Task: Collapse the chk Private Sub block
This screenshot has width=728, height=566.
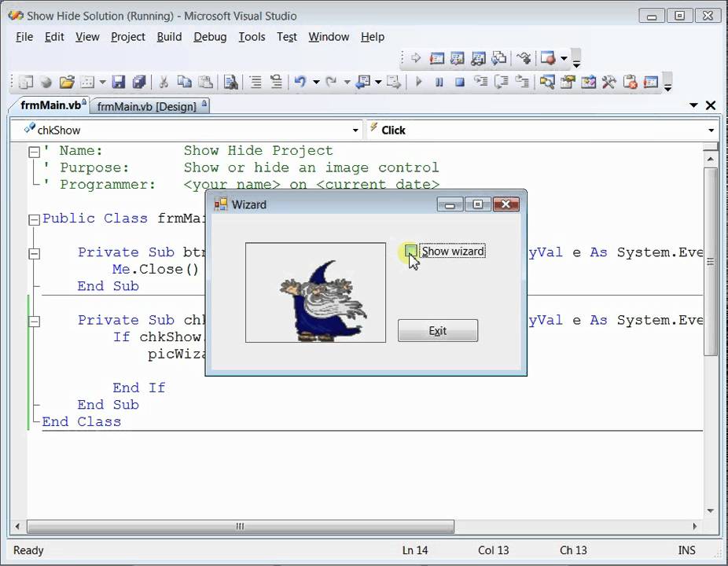Action: click(x=34, y=322)
